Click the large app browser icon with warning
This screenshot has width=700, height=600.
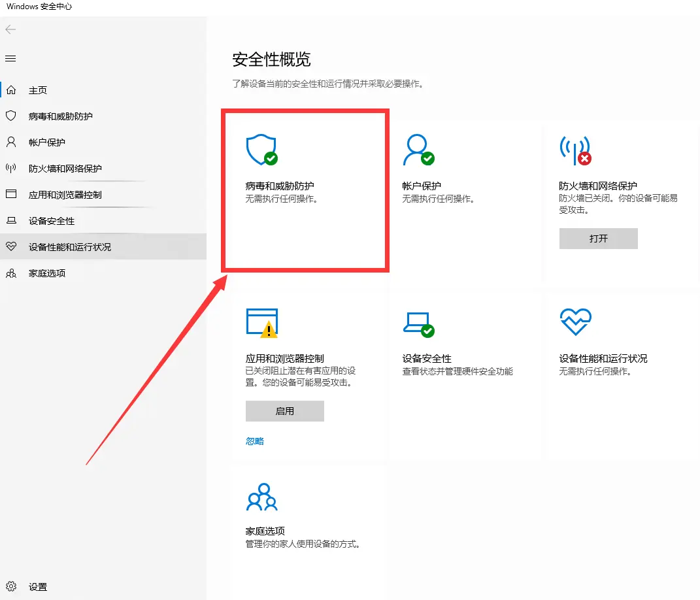tap(262, 323)
